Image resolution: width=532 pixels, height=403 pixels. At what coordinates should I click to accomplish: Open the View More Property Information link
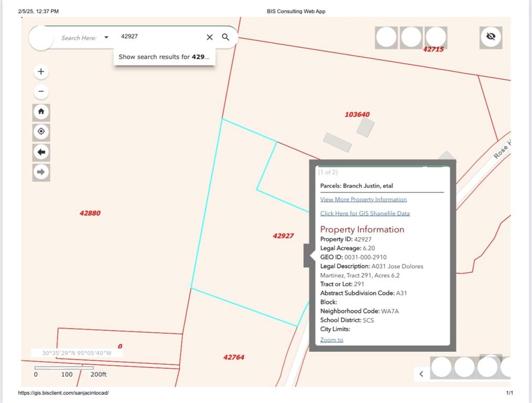click(x=363, y=199)
